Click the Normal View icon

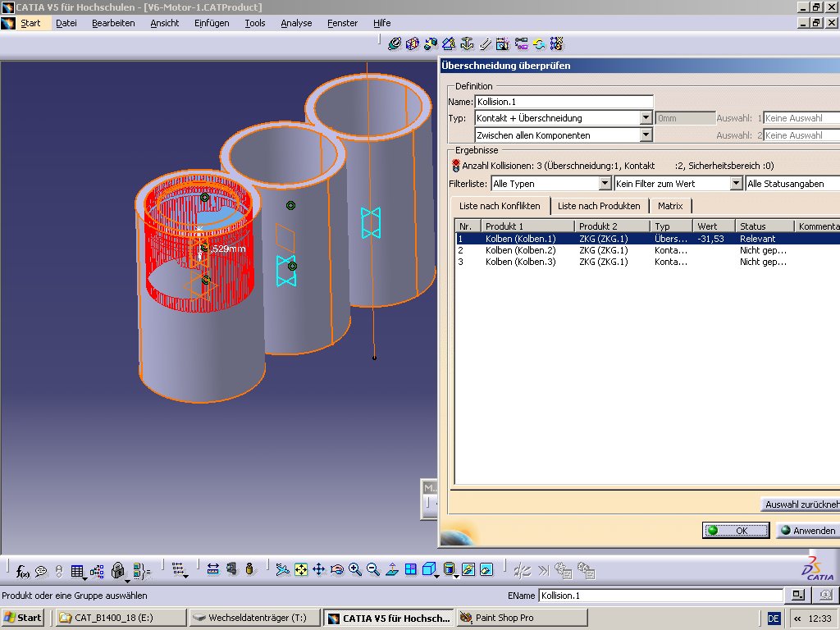392,569
